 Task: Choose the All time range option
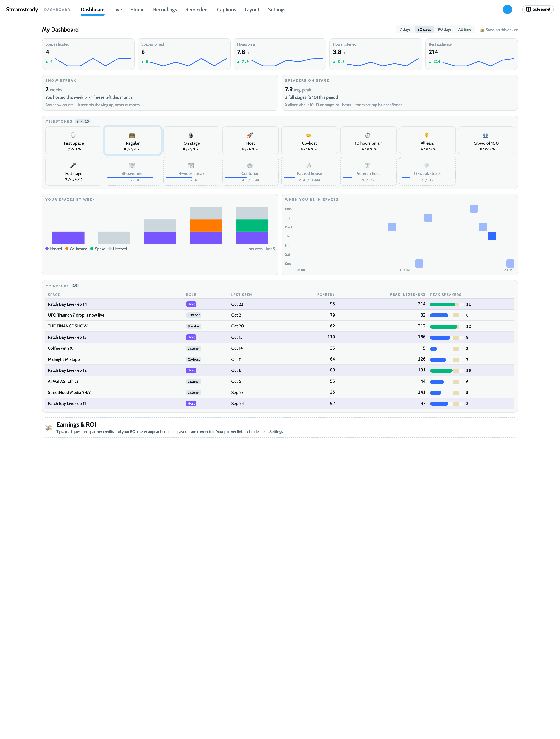click(465, 29)
